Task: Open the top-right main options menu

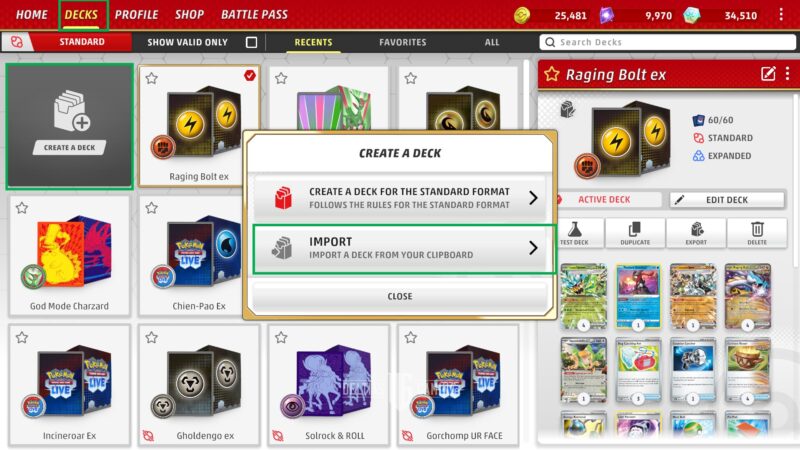Action: pyautogui.click(x=781, y=14)
